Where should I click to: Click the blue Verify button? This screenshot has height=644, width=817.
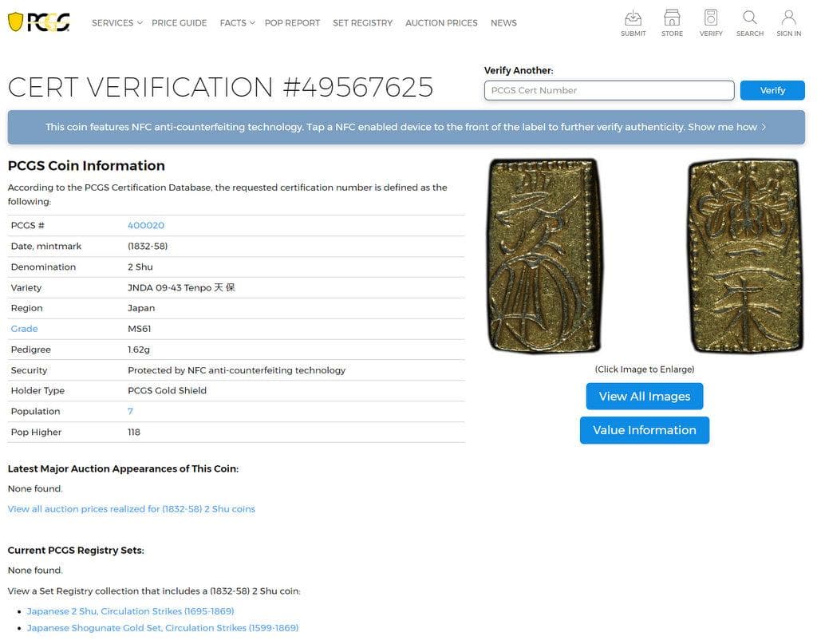[x=772, y=90]
